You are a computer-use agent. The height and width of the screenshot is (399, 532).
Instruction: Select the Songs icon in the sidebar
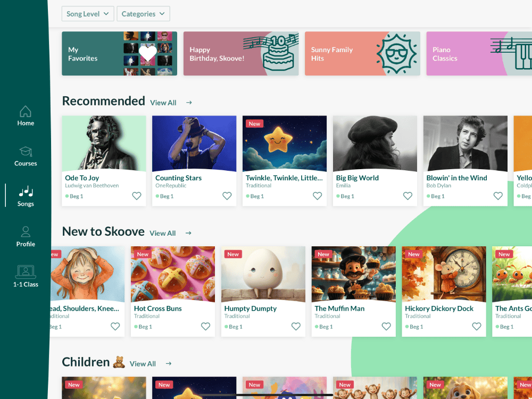point(26,192)
